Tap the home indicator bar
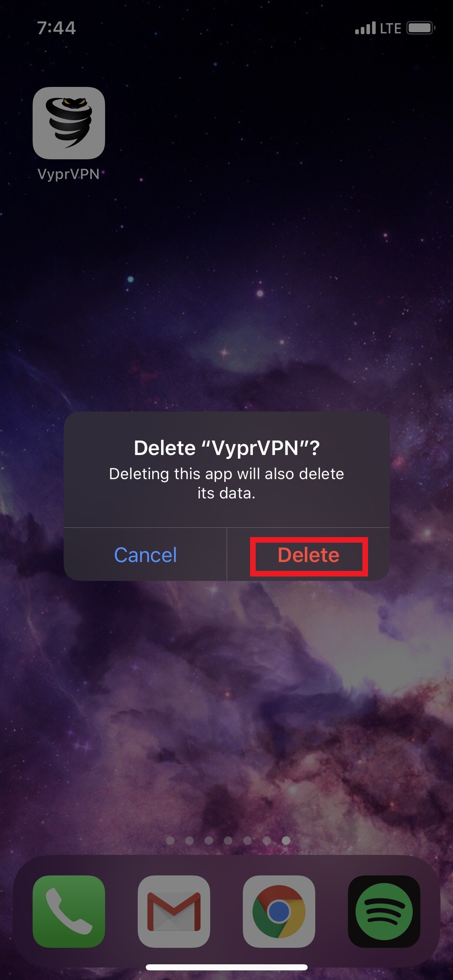 [x=227, y=967]
